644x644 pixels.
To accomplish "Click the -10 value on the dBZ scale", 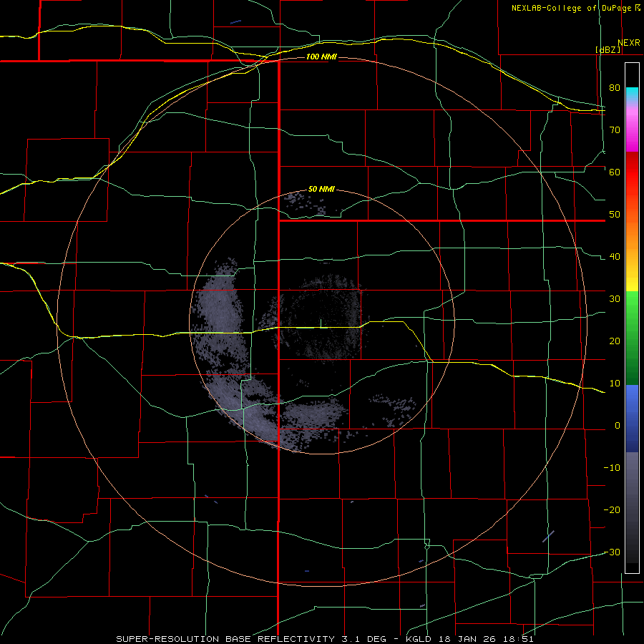I will 612,468.
